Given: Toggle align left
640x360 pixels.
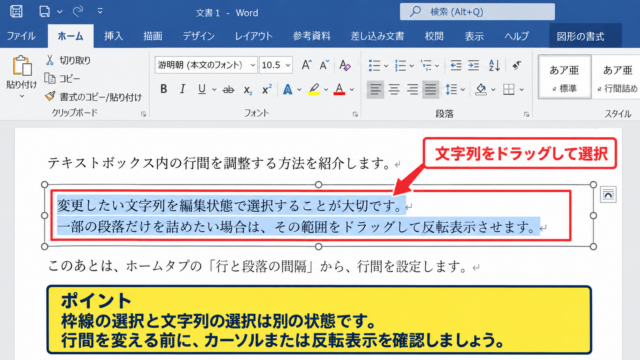Looking at the screenshot, I should pos(375,89).
